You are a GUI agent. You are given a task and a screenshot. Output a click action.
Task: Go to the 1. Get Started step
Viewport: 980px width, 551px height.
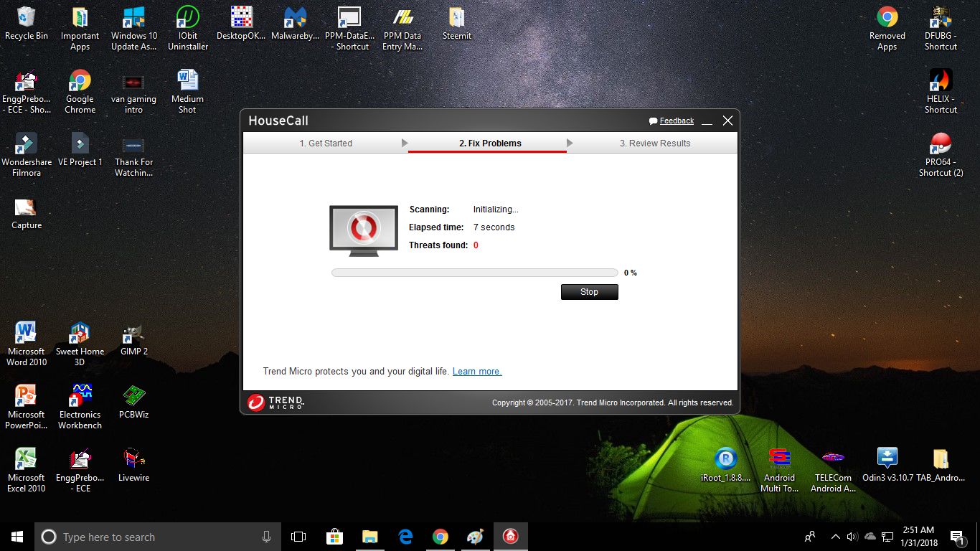[326, 143]
